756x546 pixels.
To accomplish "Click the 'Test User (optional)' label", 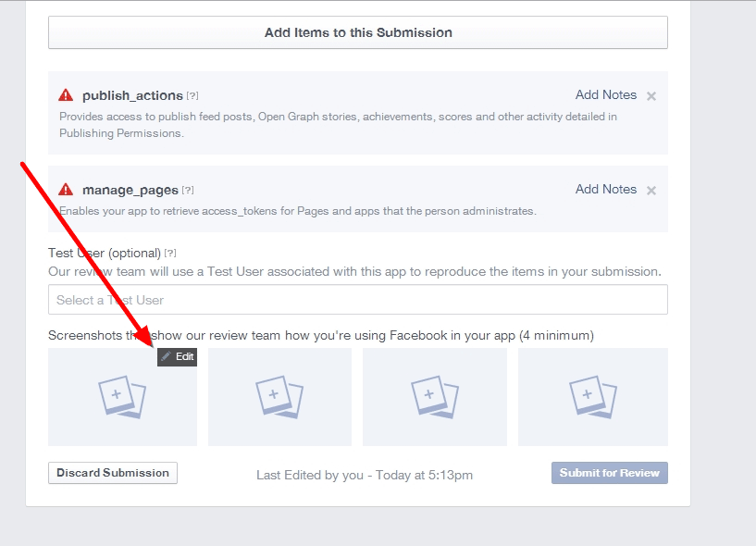I will [105, 253].
